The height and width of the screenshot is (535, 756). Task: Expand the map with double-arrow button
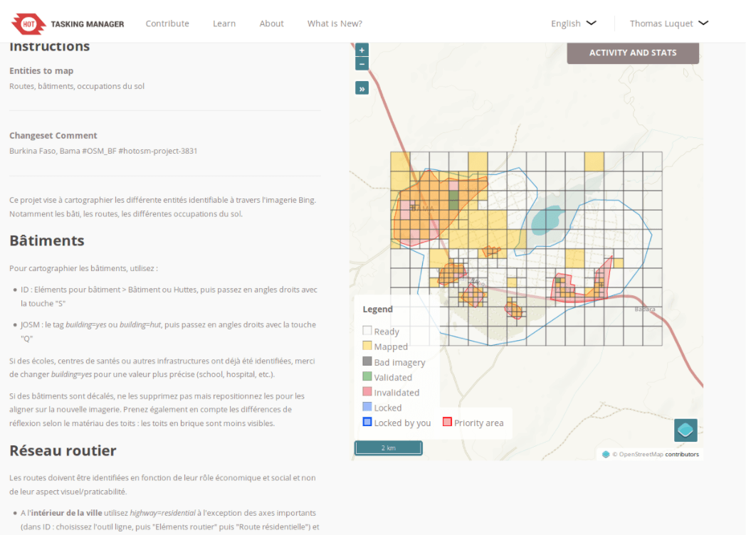(362, 89)
